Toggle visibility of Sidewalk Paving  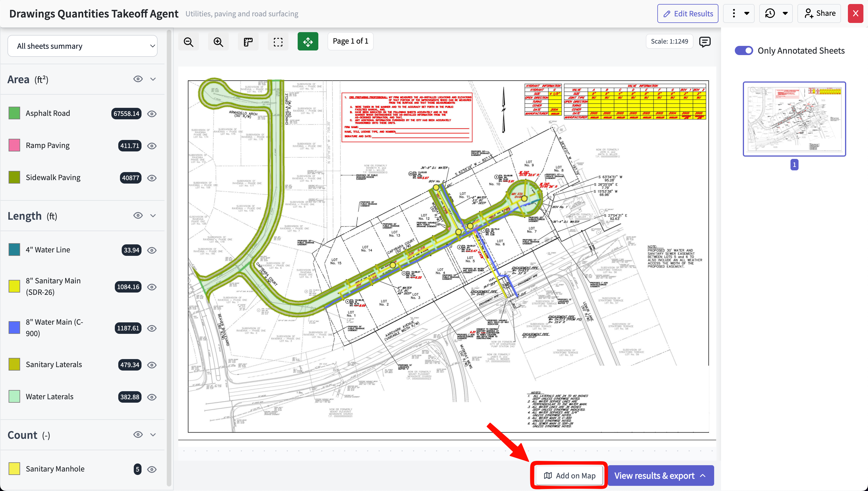coord(152,178)
